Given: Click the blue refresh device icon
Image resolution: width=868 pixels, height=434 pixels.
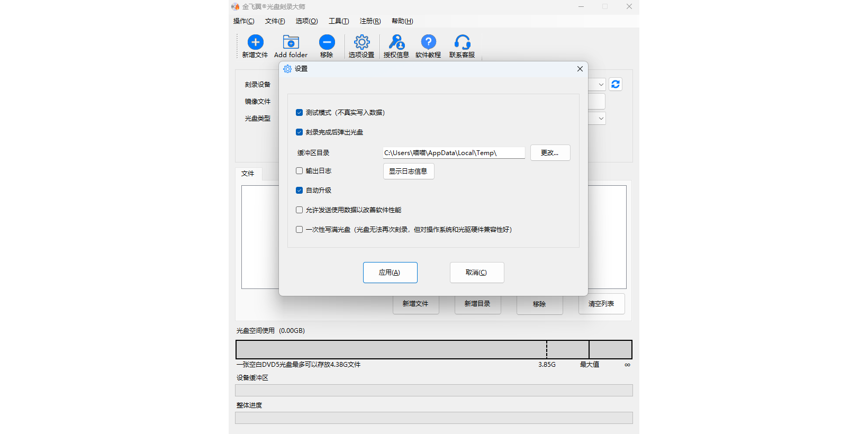Looking at the screenshot, I should (615, 85).
